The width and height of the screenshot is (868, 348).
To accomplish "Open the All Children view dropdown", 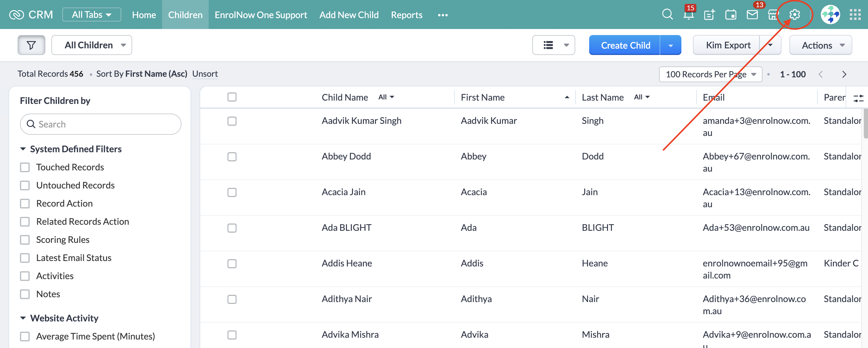I will [92, 45].
